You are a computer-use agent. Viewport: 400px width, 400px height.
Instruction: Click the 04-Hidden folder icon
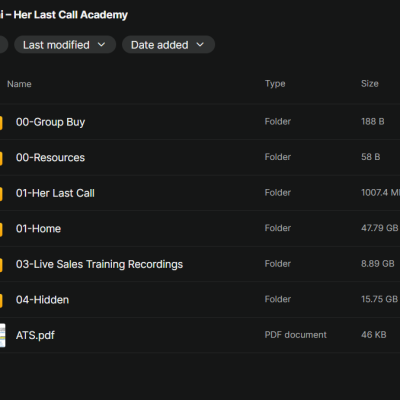(x=1, y=300)
